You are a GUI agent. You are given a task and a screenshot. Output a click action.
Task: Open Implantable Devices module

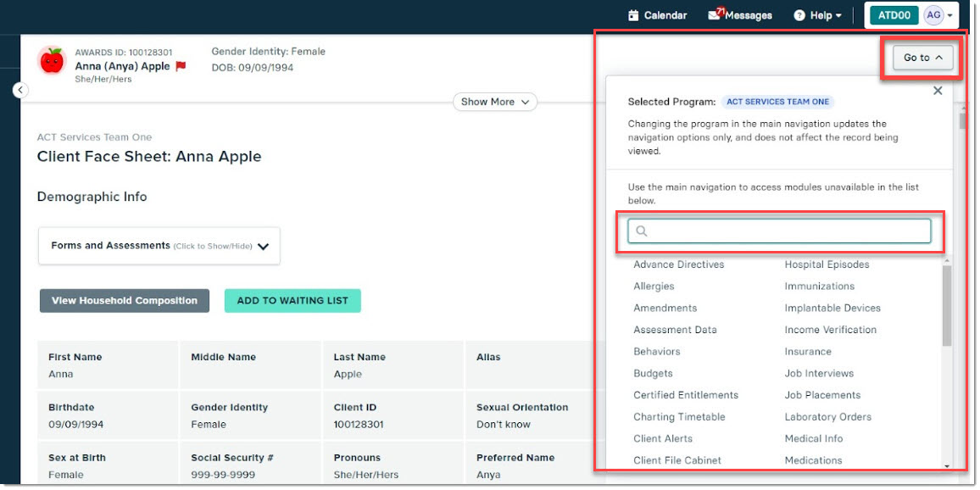point(832,308)
